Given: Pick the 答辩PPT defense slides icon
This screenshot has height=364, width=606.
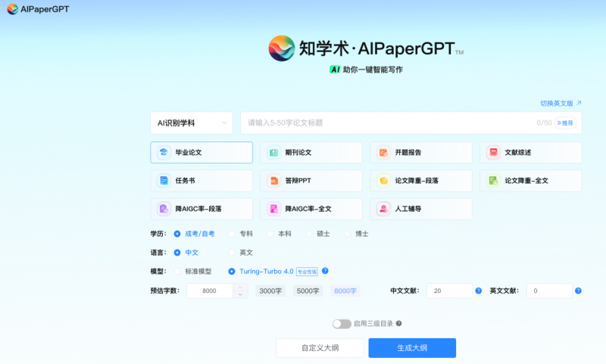Looking at the screenshot, I should (273, 181).
